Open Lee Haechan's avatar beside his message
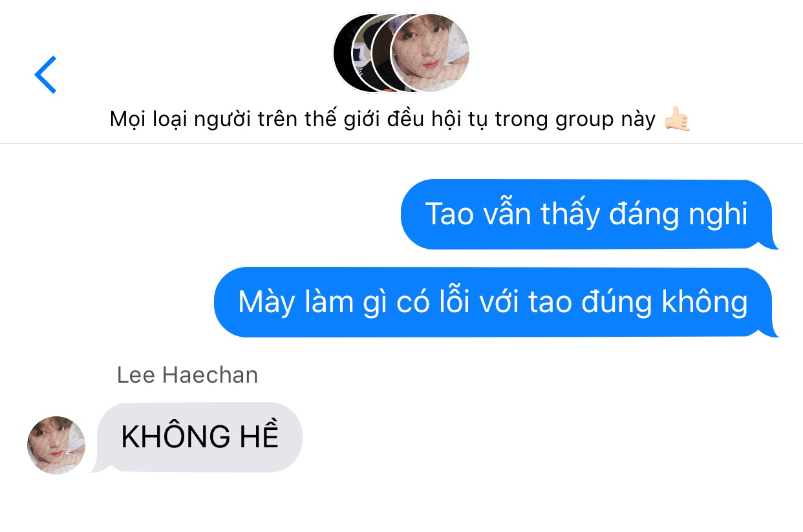803x532 pixels. pyautogui.click(x=56, y=445)
